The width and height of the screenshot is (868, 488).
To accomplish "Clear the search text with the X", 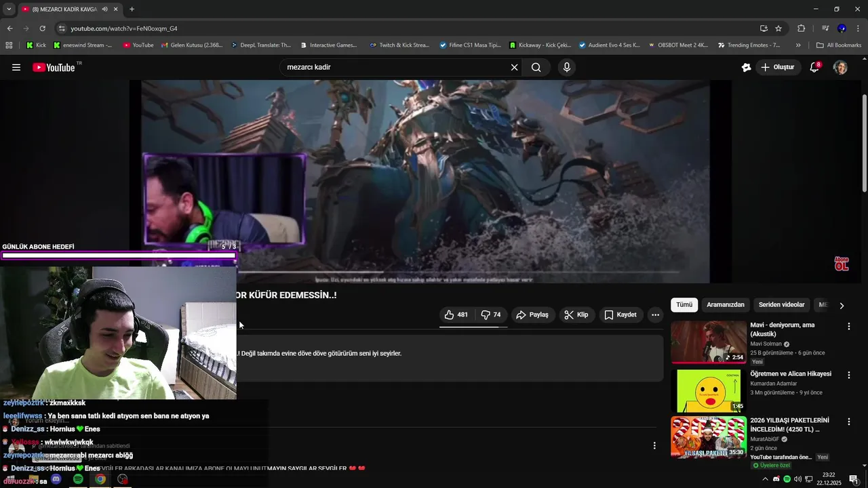I will click(x=514, y=67).
